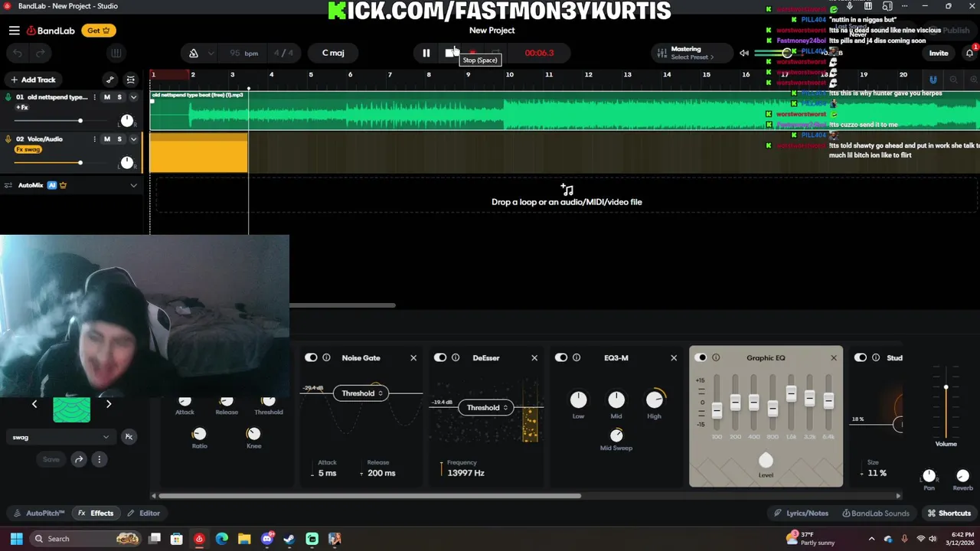The width and height of the screenshot is (980, 551).
Task: Open Noise Gate Threshold parameter dropdown
Action: coord(361,393)
